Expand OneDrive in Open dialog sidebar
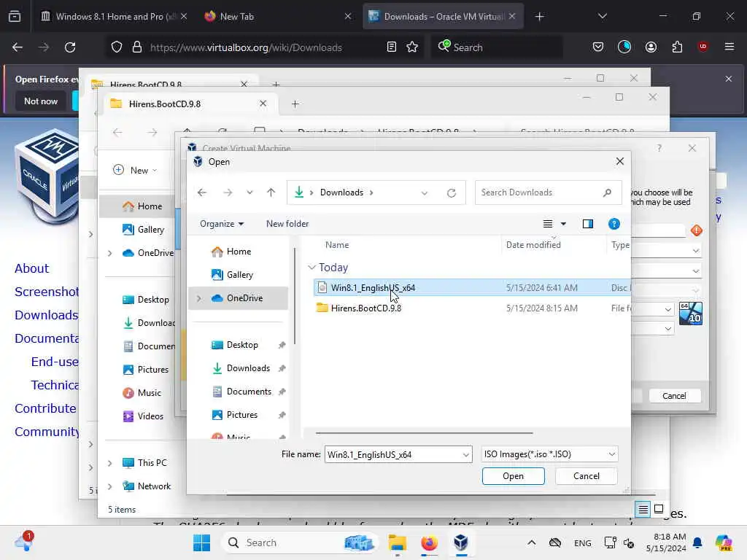The image size is (747, 560). pos(199,298)
